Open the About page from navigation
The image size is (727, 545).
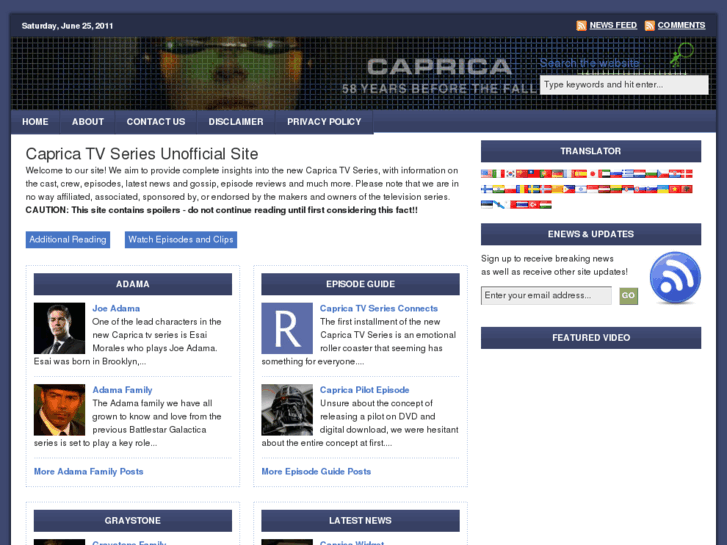click(88, 122)
